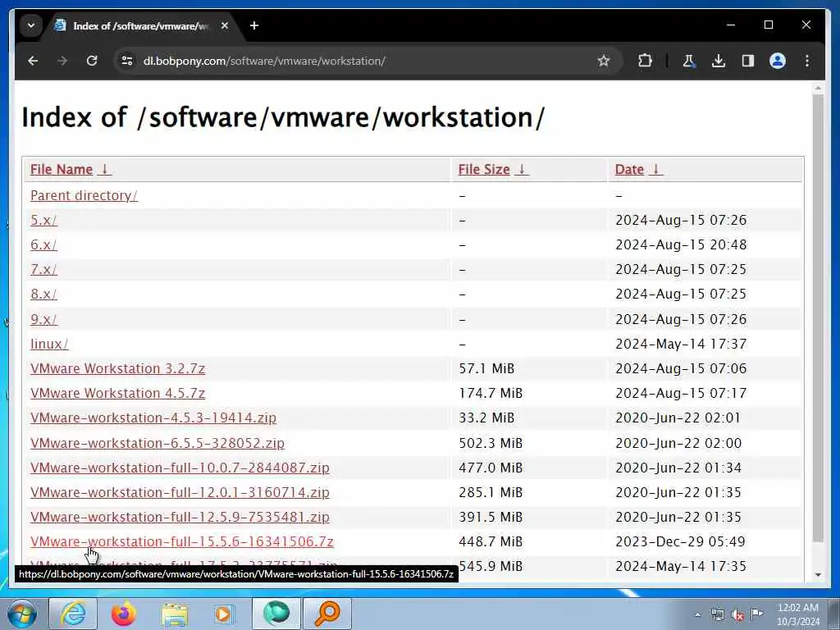Download VMware Workstation 3.2.7z
The width and height of the screenshot is (840, 630).
pos(117,368)
